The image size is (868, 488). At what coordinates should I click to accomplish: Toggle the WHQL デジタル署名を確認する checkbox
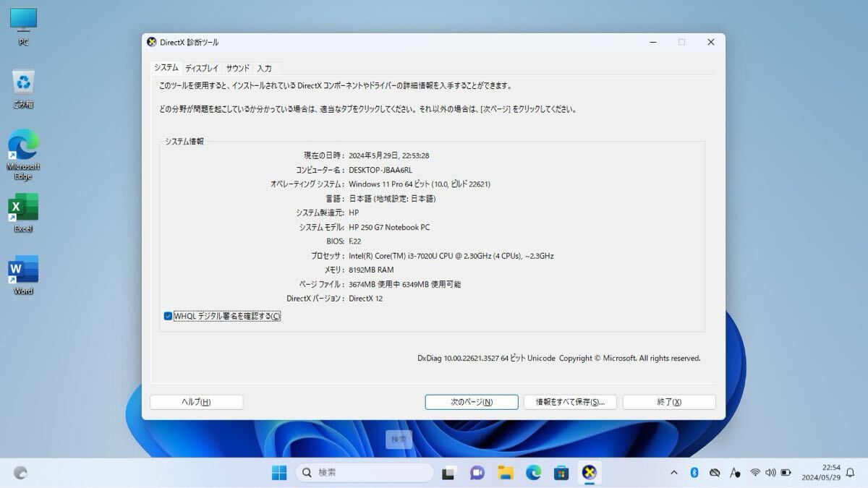click(168, 316)
